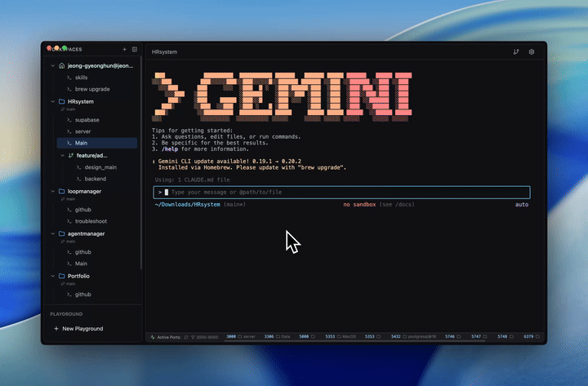Click the terminal icon of troubleshoot row
588x386 pixels.
tap(69, 221)
